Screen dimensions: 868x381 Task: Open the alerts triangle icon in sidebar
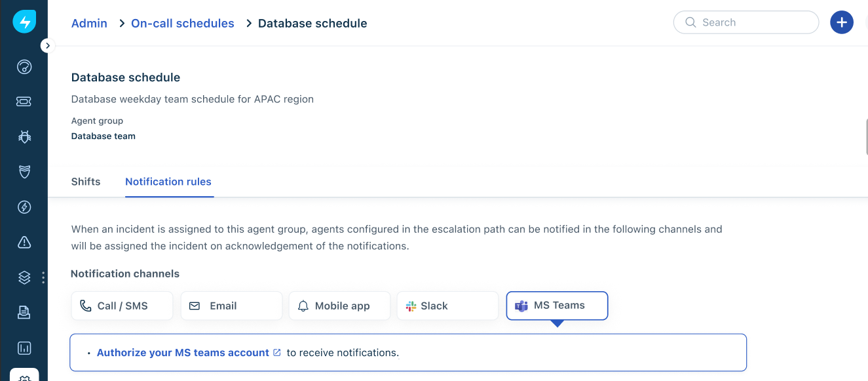[24, 243]
